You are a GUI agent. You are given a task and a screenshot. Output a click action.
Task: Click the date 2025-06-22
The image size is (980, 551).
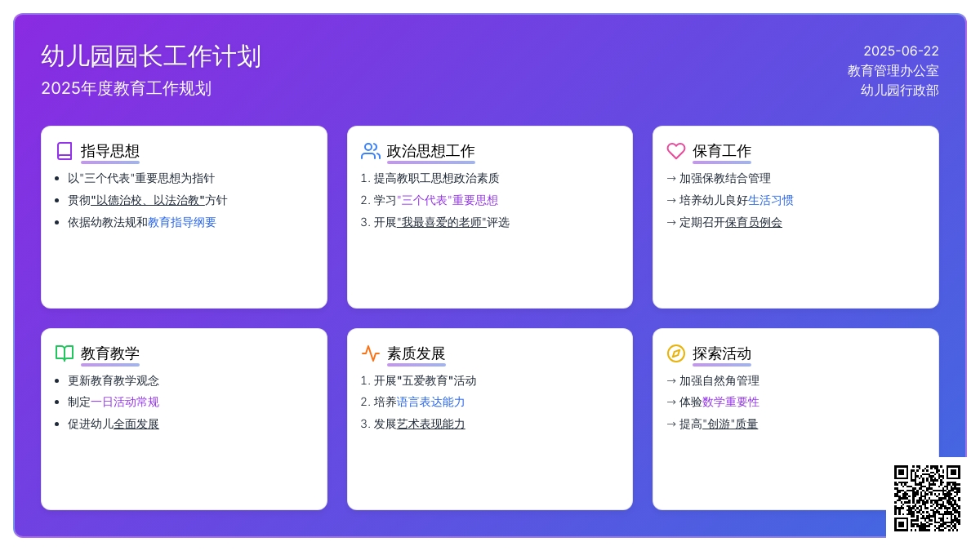[902, 51]
